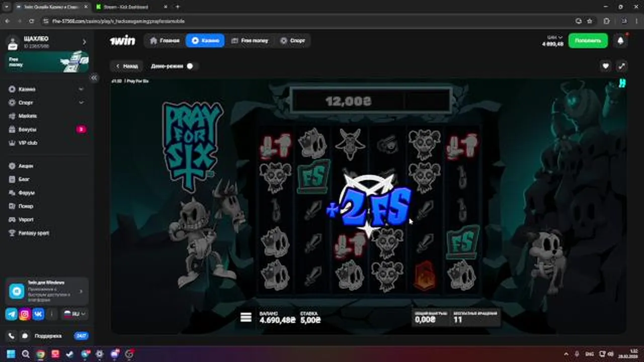Open Fantasy sport in the sidebar
Screen dimensions: 644x362
click(34, 233)
